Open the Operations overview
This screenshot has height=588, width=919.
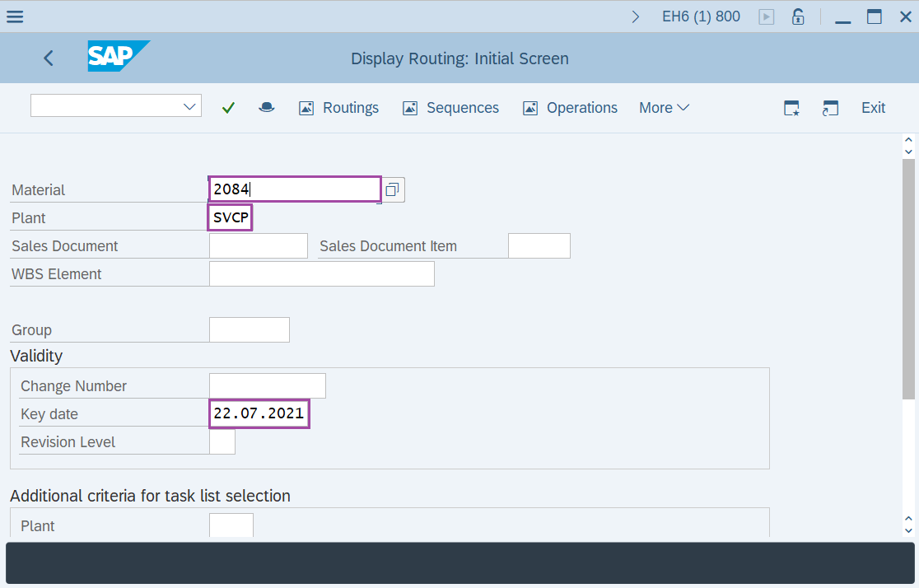(x=570, y=107)
